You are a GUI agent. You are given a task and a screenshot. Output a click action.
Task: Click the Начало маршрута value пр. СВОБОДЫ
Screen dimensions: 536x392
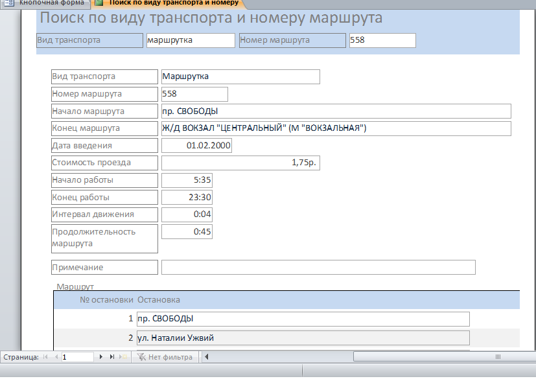(336, 111)
